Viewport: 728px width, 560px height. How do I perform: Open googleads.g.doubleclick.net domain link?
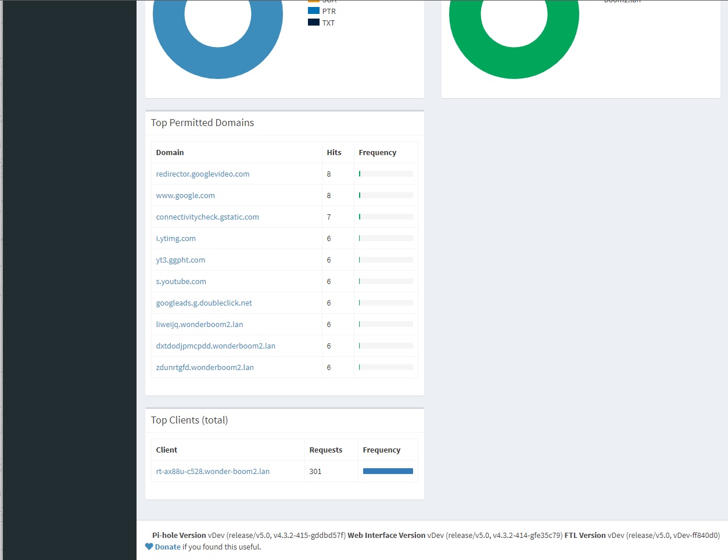coord(204,303)
